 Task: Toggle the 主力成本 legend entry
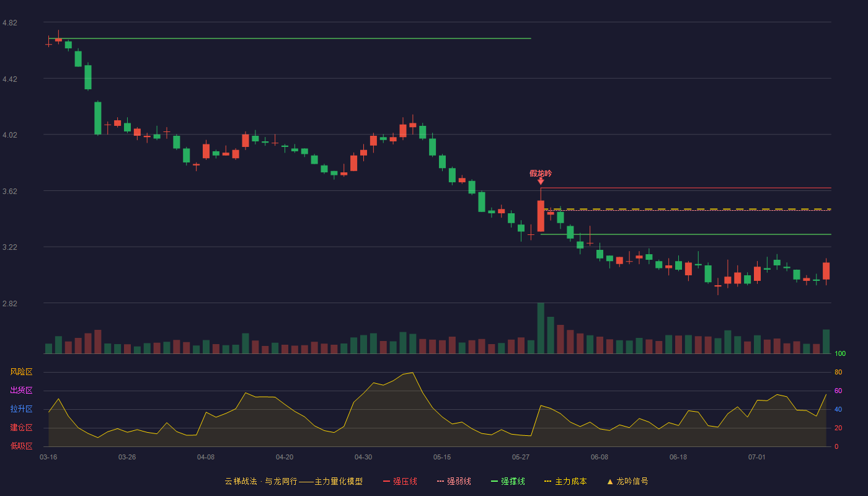tap(565, 481)
